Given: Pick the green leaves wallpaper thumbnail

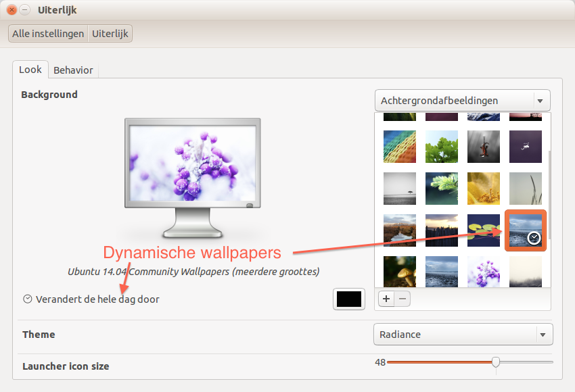Looking at the screenshot, I should coord(441,147).
